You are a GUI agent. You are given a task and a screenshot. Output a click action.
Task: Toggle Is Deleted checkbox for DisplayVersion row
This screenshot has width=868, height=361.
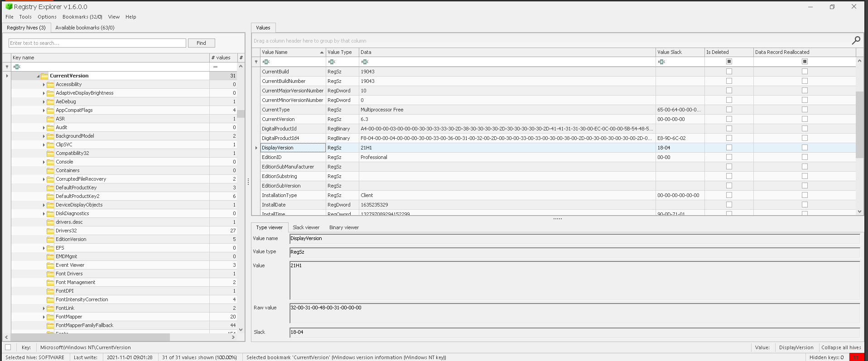(729, 148)
